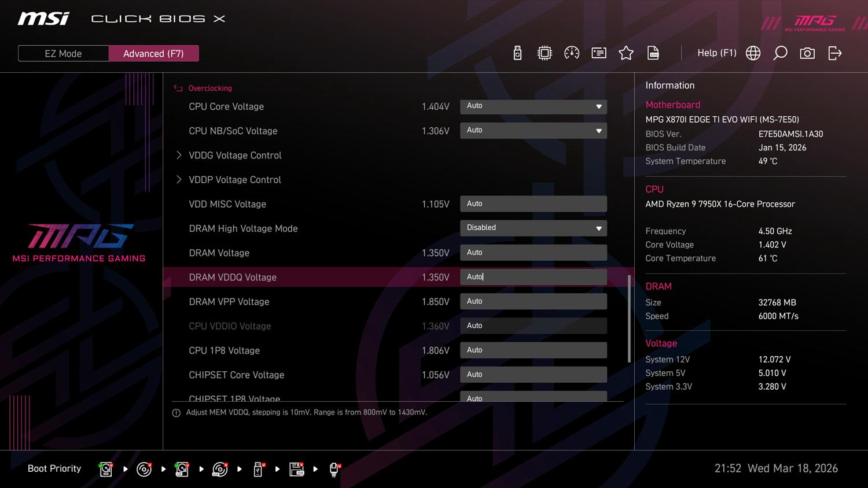Viewport: 868px width, 488px height.
Task: Click the exit door icon
Action: [834, 53]
